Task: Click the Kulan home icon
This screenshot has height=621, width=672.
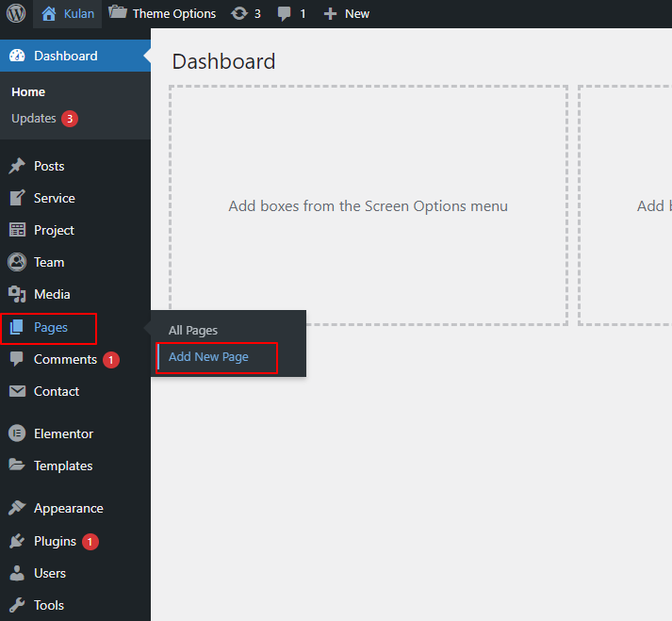Action: click(48, 14)
